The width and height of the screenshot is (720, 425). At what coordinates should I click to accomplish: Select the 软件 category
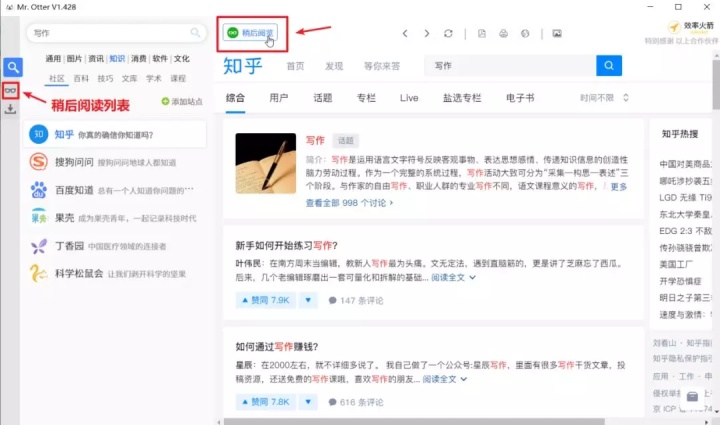coord(160,59)
